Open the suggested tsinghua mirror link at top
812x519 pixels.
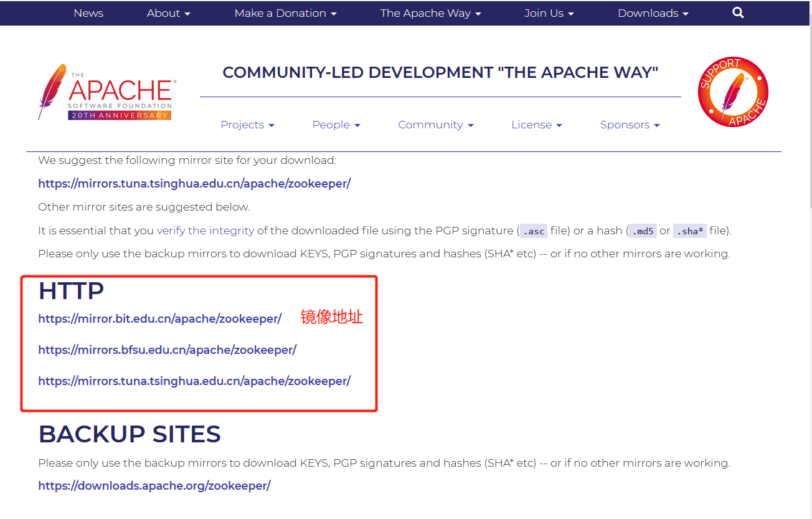(194, 184)
